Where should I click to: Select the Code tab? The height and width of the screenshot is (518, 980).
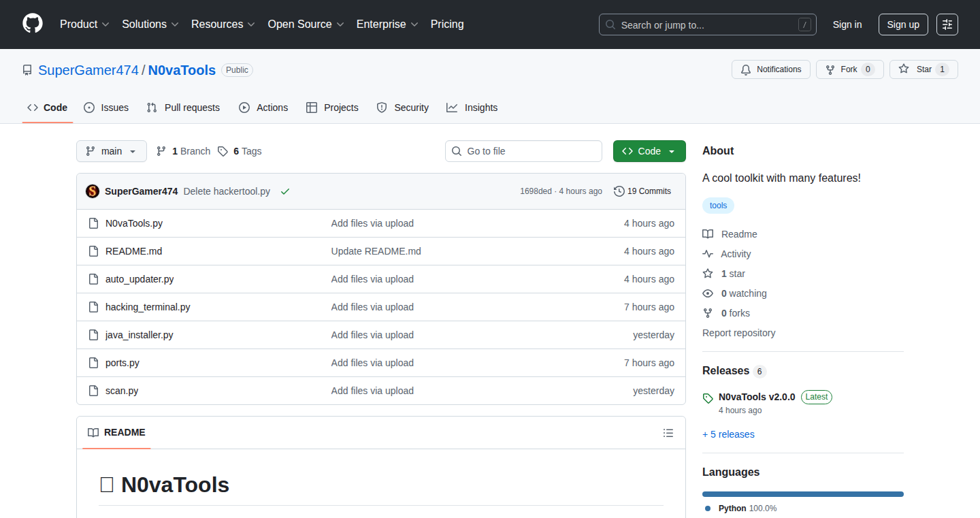point(48,108)
